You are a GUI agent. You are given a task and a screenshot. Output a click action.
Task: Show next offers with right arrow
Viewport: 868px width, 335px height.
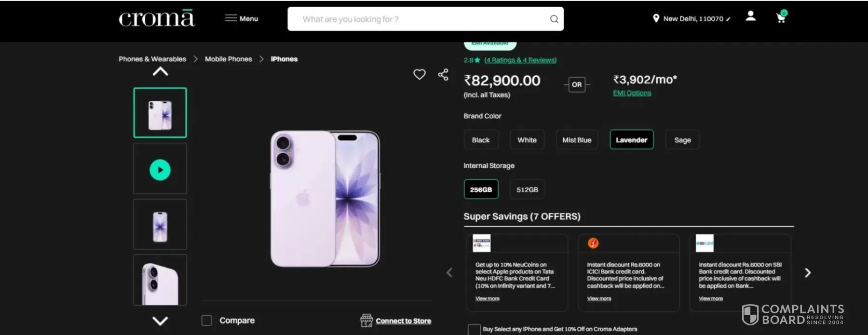point(808,273)
